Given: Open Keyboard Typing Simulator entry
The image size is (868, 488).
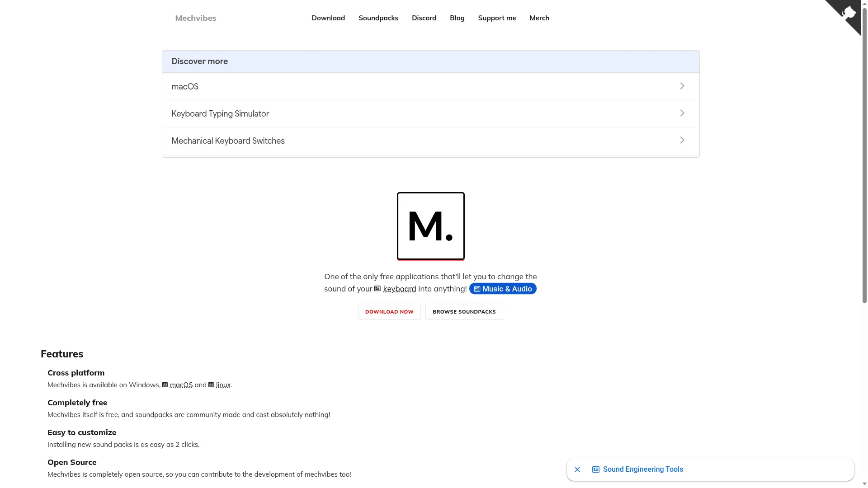Looking at the screenshot, I should pos(430,114).
